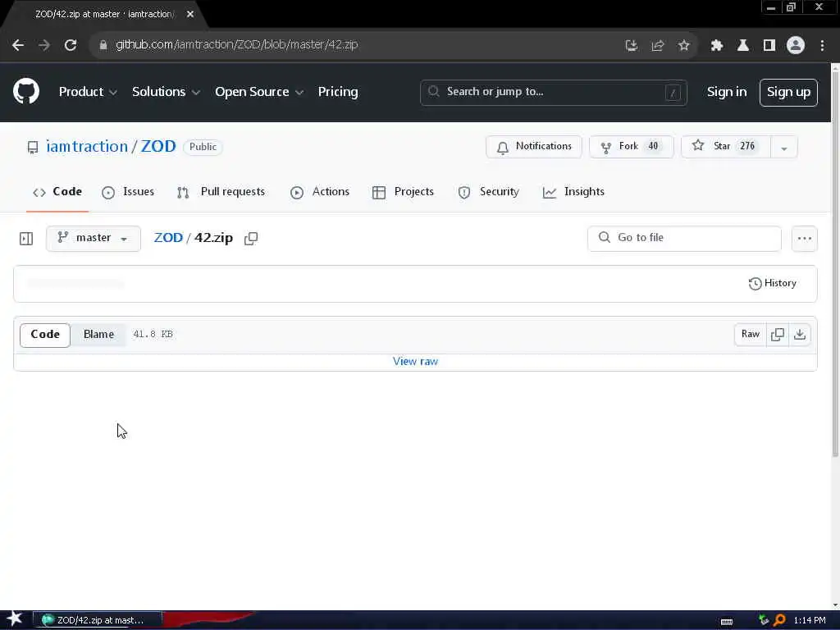Click the share page icon in address bar
This screenshot has width=840, height=630.
click(657, 45)
